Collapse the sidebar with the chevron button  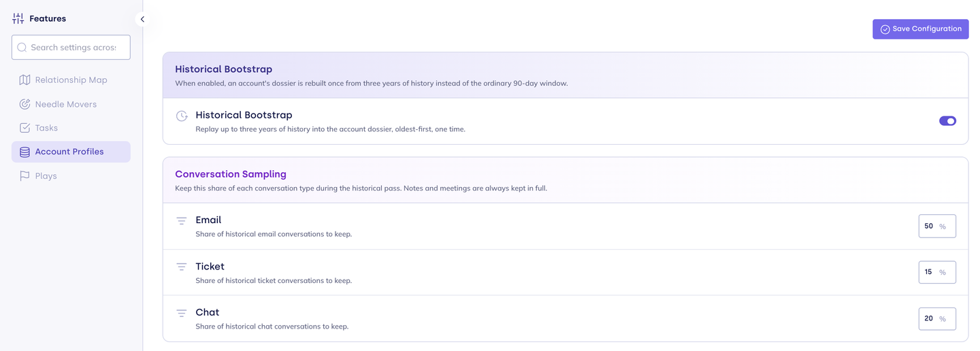(x=142, y=20)
